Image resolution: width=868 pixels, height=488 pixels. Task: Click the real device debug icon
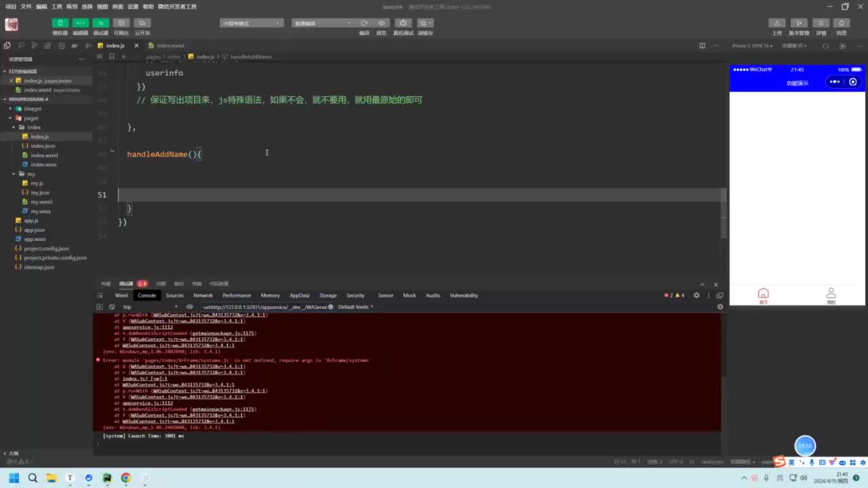point(403,23)
